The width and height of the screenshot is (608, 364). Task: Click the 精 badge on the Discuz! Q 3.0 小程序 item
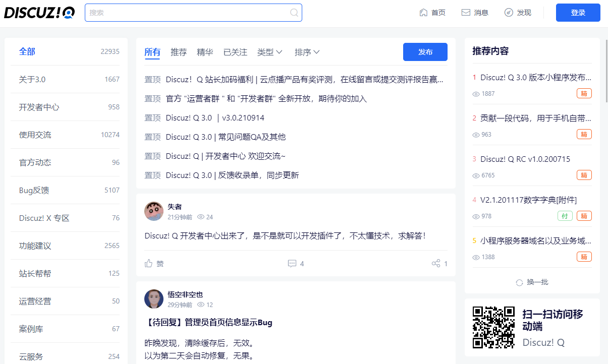(584, 93)
